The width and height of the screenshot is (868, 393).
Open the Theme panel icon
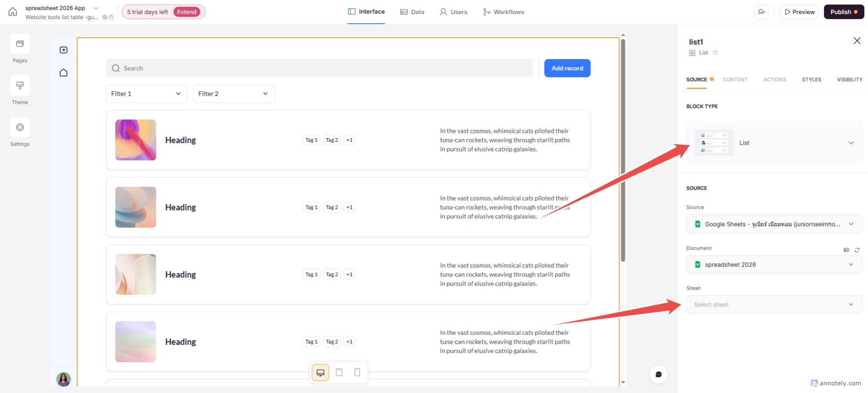pyautogui.click(x=20, y=86)
